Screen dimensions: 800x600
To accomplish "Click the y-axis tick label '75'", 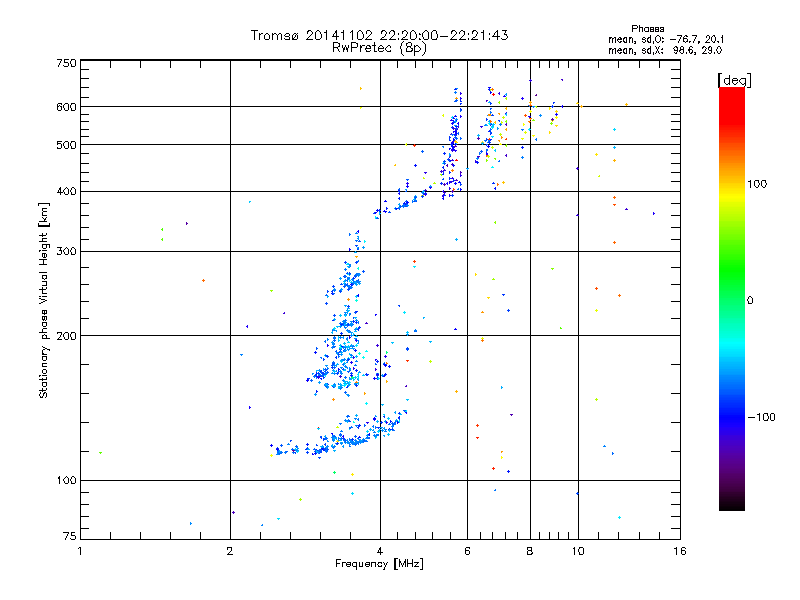I will click(x=70, y=536).
